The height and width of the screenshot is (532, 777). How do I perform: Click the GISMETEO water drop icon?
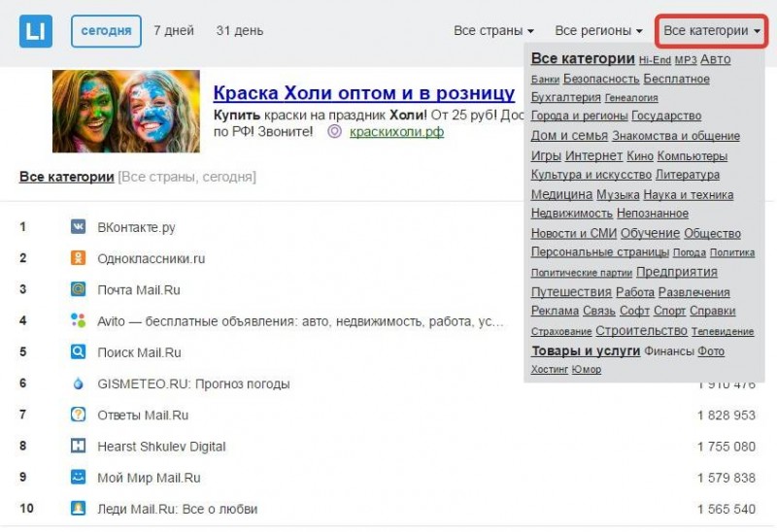pyautogui.click(x=78, y=383)
